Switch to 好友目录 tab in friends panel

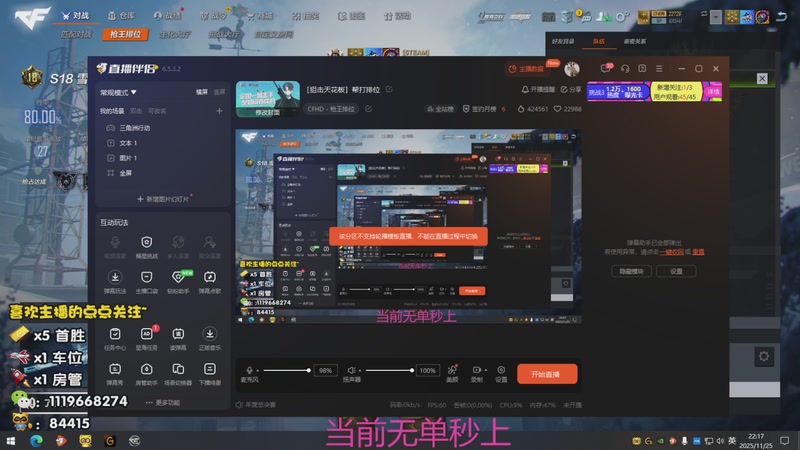563,41
